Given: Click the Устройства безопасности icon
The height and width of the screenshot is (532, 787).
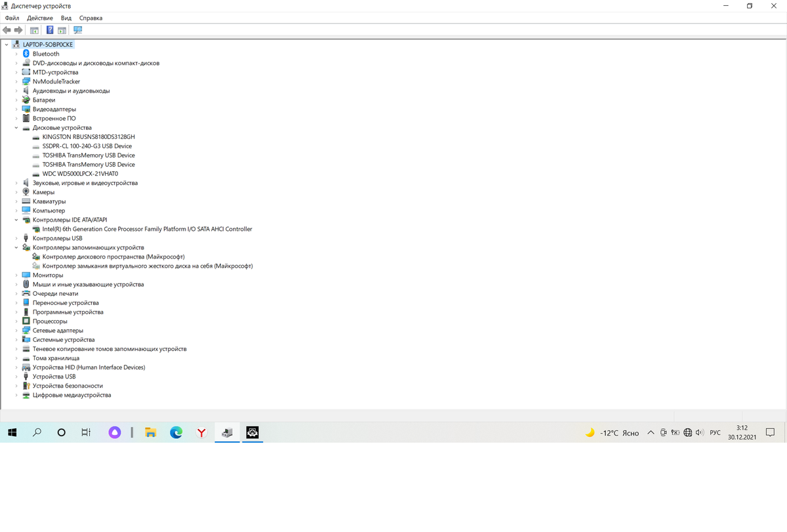Looking at the screenshot, I should click(26, 386).
